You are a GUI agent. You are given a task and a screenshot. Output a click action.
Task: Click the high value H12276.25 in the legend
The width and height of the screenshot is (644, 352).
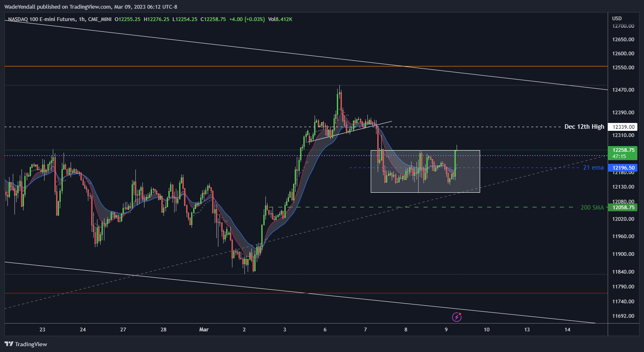[x=156, y=19]
